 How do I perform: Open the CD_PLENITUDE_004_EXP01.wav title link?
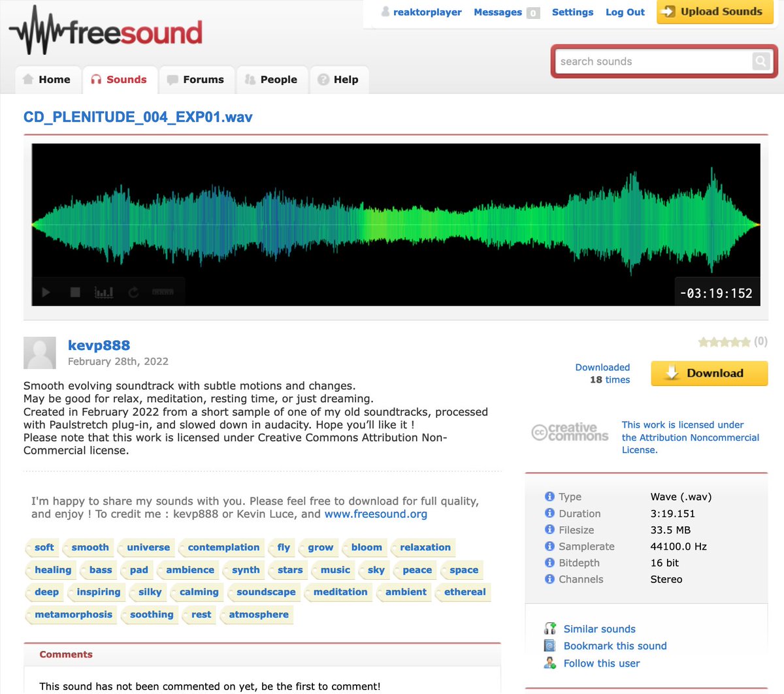138,118
